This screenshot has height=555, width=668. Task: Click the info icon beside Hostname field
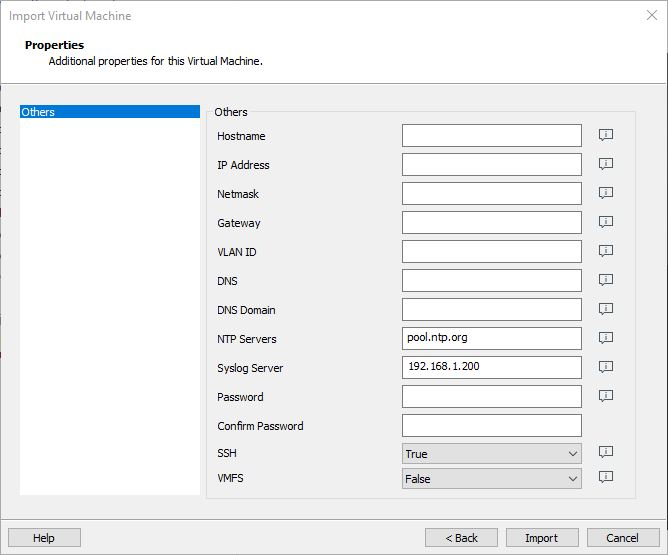tap(605, 135)
